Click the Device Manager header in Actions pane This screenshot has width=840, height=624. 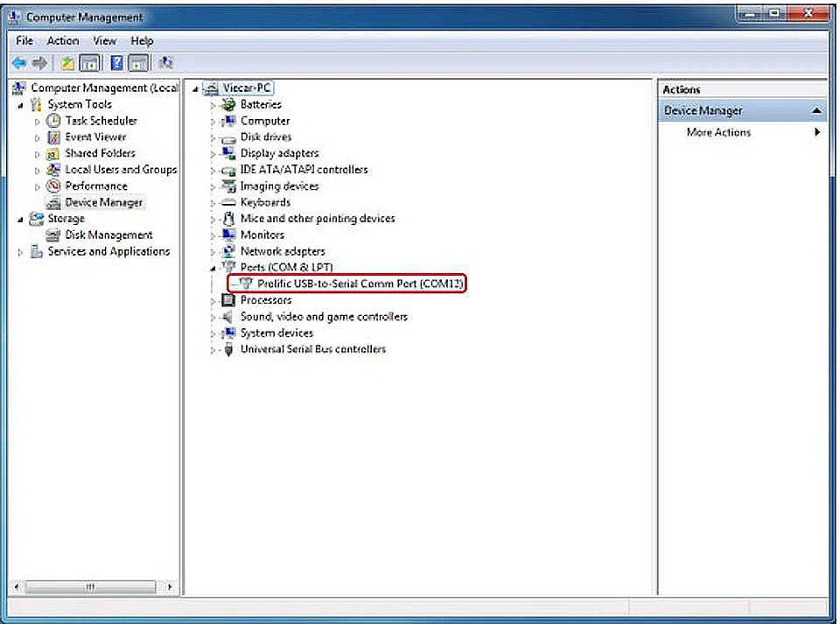[743, 110]
